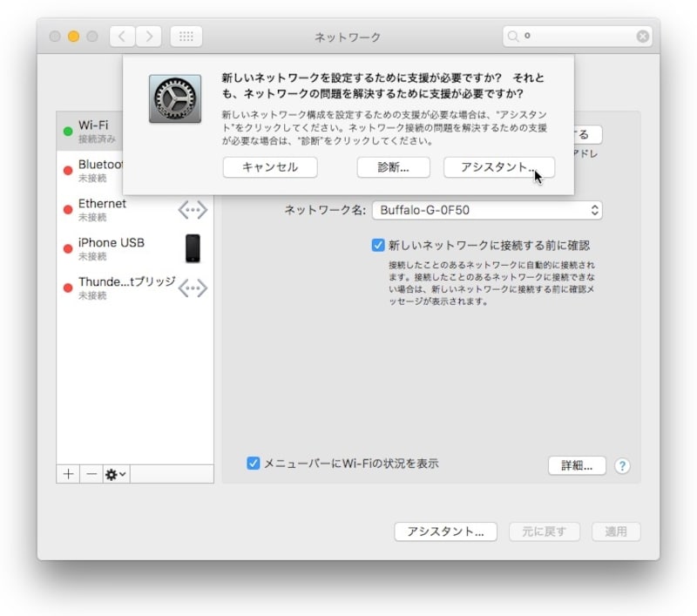Toggle メニューバーにWi-Fiの状況を表示 checkbox
This screenshot has height=616, width=697.
(254, 464)
